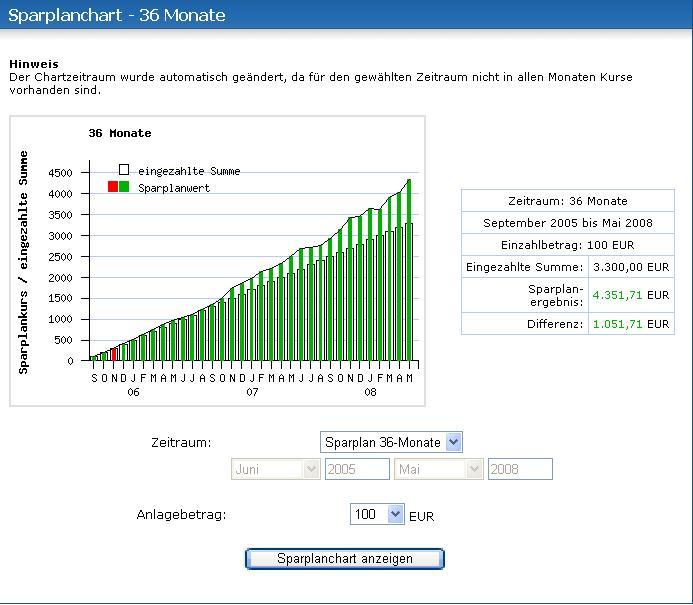693x605 pixels.
Task: Open the Juni start month dropdown
Action: point(275,469)
